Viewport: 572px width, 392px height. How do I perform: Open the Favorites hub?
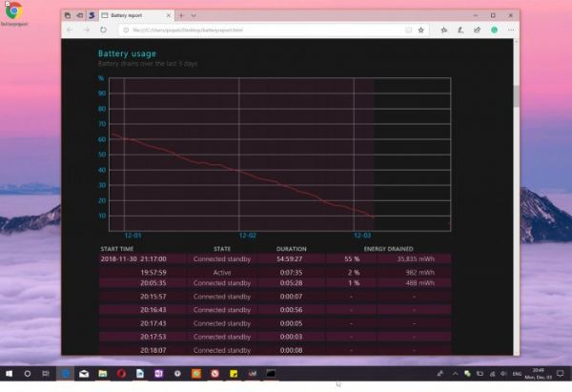coord(443,30)
